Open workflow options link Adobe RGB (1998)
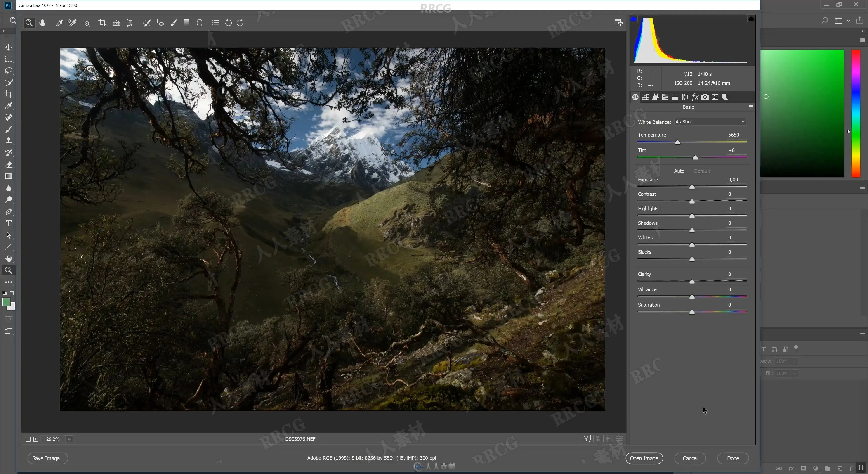Image resolution: width=868 pixels, height=474 pixels. coord(371,458)
